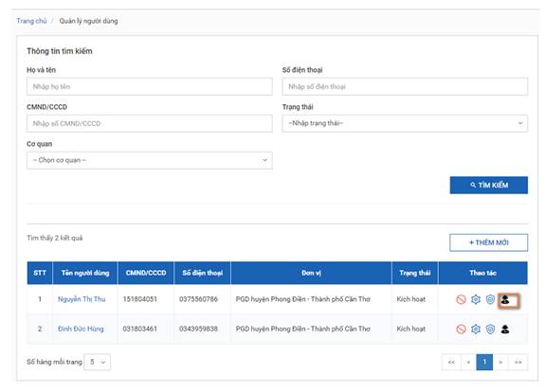The width and height of the screenshot is (546, 392).
Task: Click the person icon for Đinh Đức Hùng
Action: click(505, 330)
